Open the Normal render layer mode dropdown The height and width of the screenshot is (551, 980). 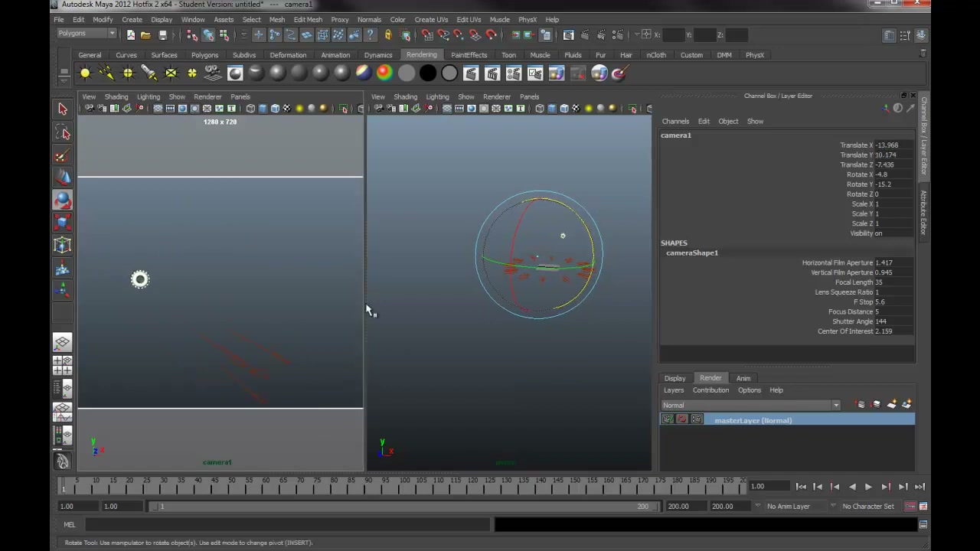(750, 406)
